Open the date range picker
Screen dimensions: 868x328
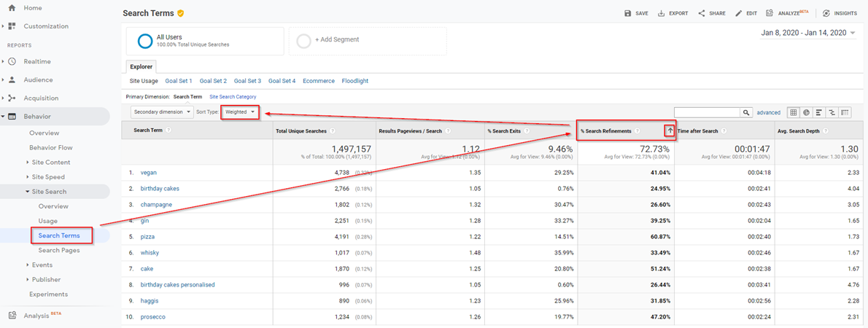point(808,33)
